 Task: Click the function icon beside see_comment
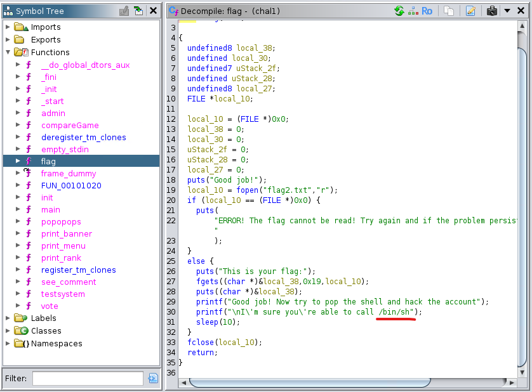point(29,282)
